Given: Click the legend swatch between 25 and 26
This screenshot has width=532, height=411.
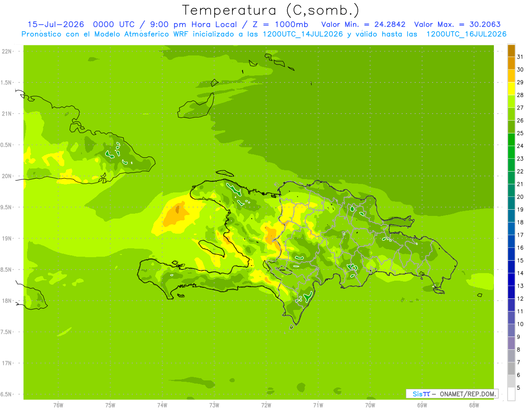Looking at the screenshot, I should 511,127.
